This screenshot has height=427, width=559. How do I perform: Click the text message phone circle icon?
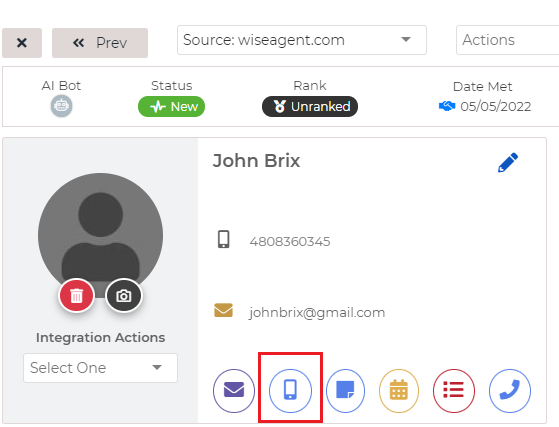(x=290, y=391)
